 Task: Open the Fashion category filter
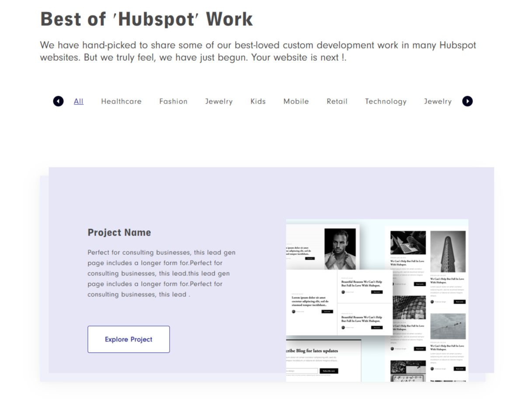[x=173, y=101]
